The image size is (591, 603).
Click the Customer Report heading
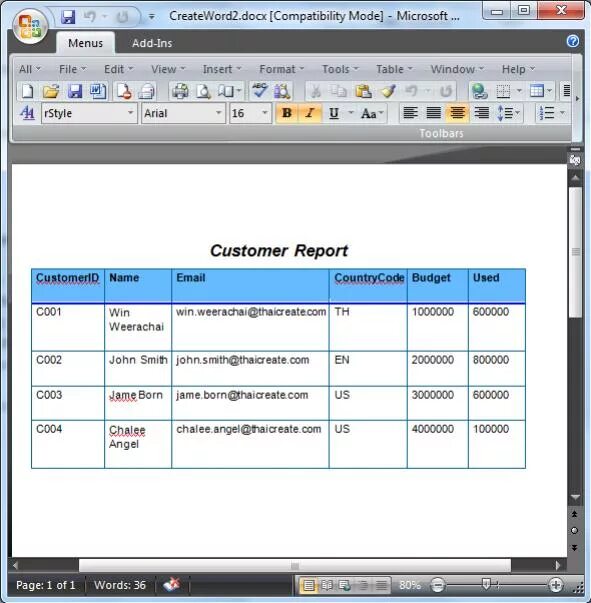tap(279, 250)
